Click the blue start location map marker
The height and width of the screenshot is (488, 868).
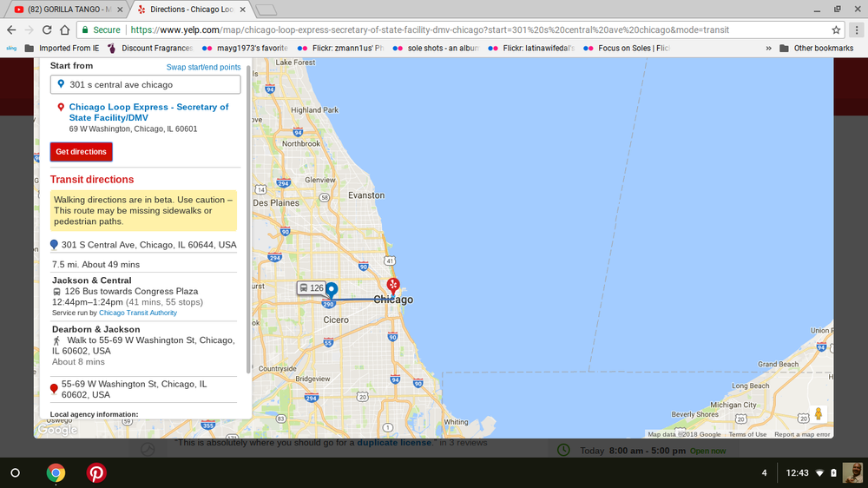331,291
